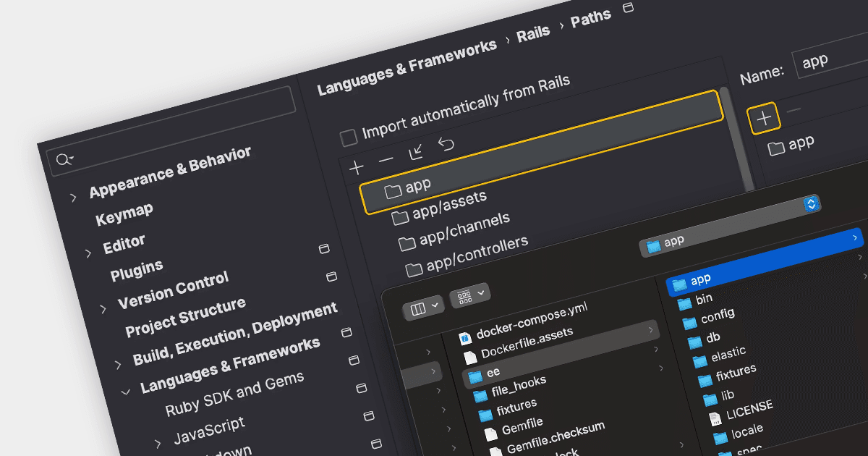Click the Name input field containing app

coord(831,56)
